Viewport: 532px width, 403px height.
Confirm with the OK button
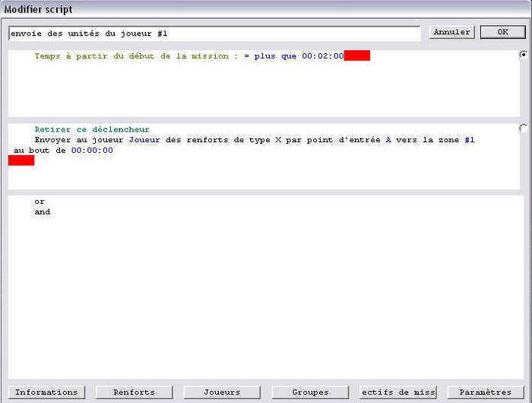(x=502, y=33)
